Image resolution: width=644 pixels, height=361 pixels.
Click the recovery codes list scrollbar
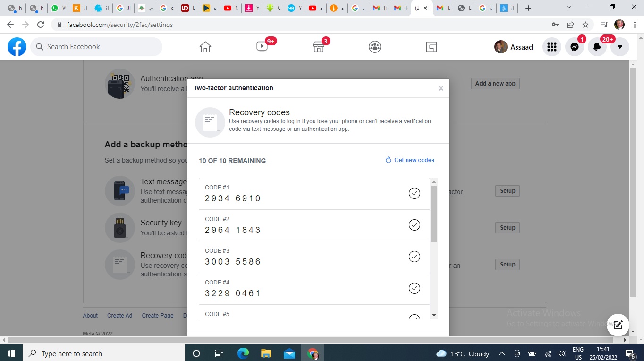tap(434, 214)
